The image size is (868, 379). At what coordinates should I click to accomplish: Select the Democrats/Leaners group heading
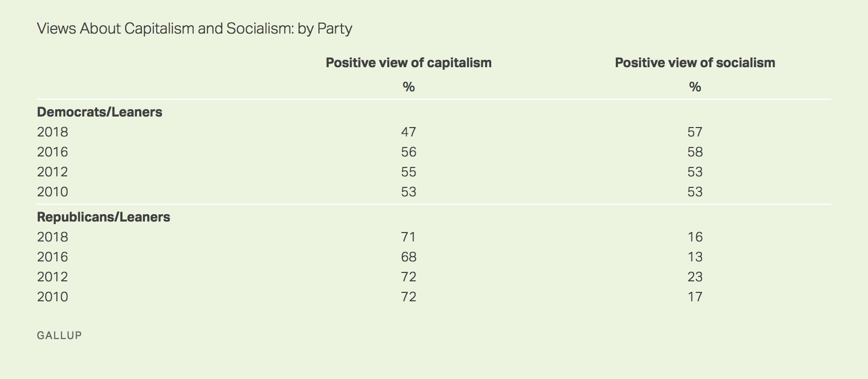pyautogui.click(x=99, y=112)
